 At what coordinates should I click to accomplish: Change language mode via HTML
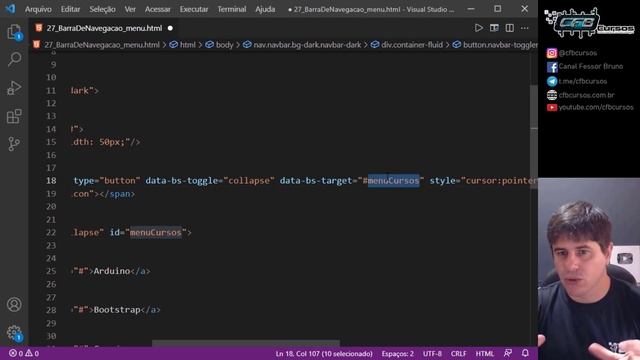tap(484, 353)
